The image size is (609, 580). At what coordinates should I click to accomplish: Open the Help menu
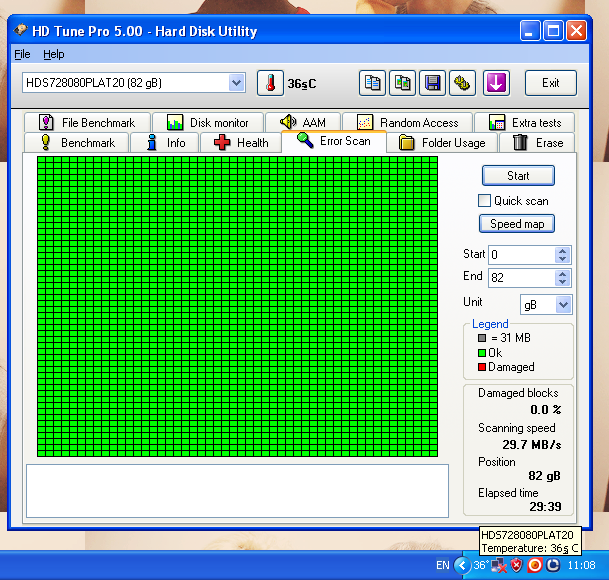pos(54,54)
